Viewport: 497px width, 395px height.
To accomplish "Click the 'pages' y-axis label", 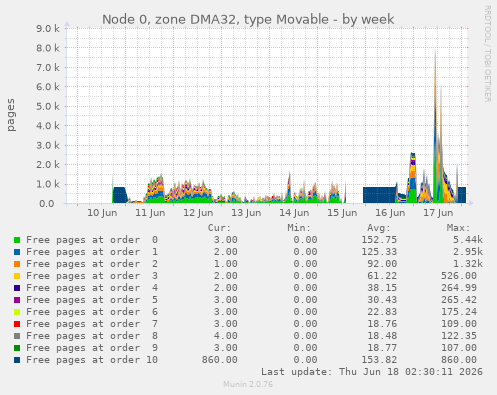I will [11, 115].
